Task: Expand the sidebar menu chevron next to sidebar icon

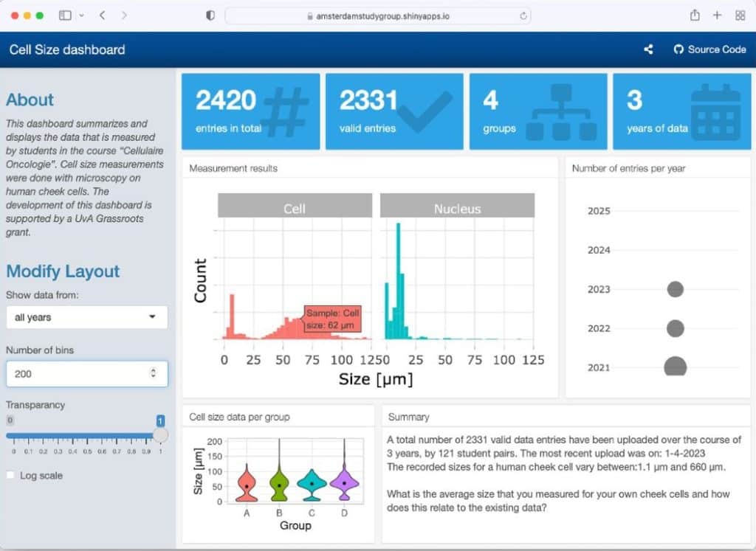Action: pos(80,15)
